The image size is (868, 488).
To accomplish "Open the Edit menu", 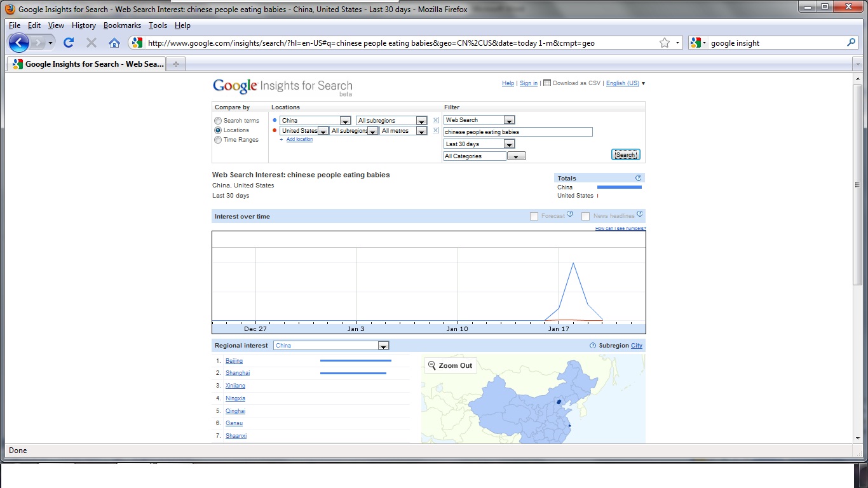I will pos(34,25).
